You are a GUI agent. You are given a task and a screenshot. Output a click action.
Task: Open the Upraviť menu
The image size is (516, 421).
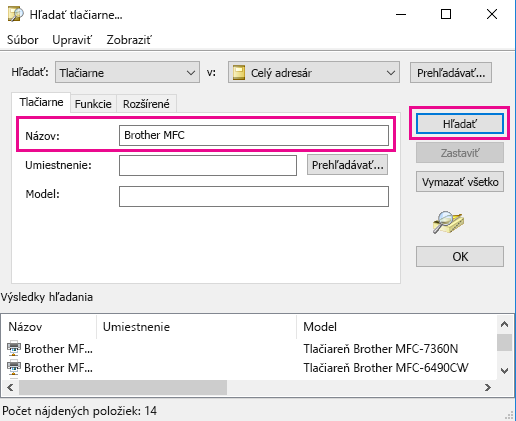72,40
